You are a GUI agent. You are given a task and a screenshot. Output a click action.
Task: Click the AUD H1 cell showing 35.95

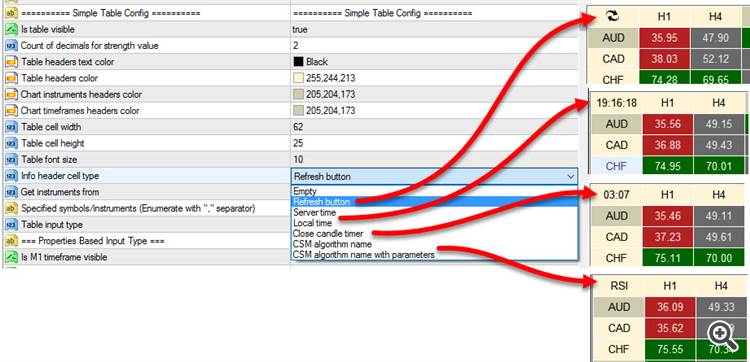pos(664,38)
